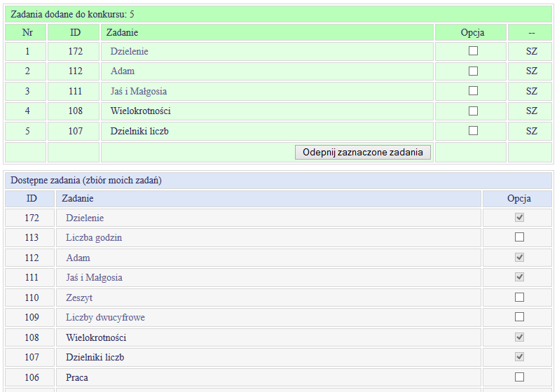Image resolution: width=557 pixels, height=392 pixels.
Task: Check the box for task number 3 in contest tasks
Action: [x=473, y=91]
